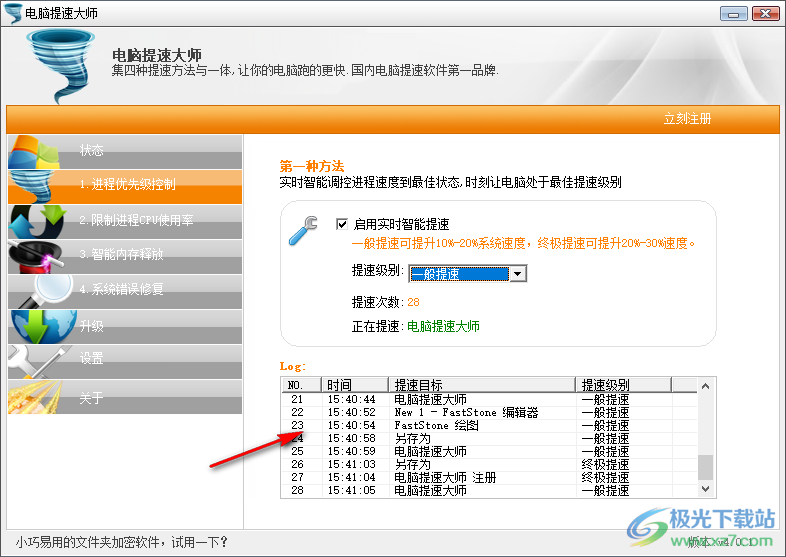The image size is (786, 557).
Task: Click the small tornado icon in title bar
Action: point(13,13)
